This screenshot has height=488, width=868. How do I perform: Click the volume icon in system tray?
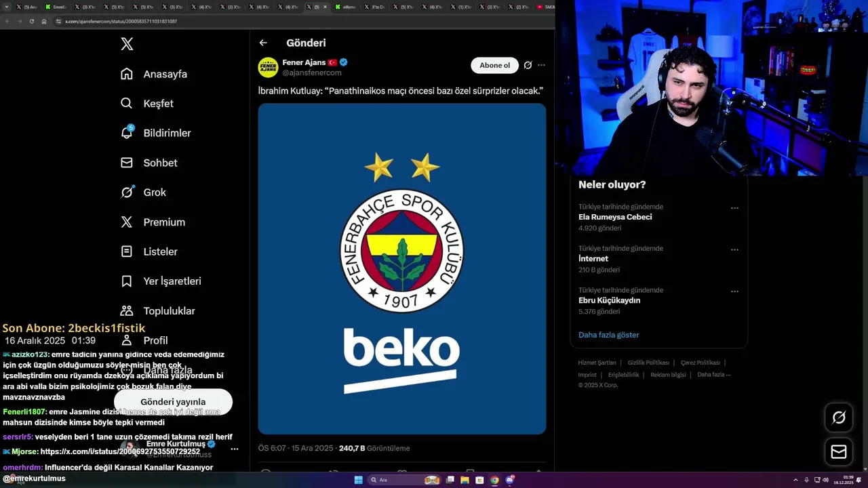[825, 480]
